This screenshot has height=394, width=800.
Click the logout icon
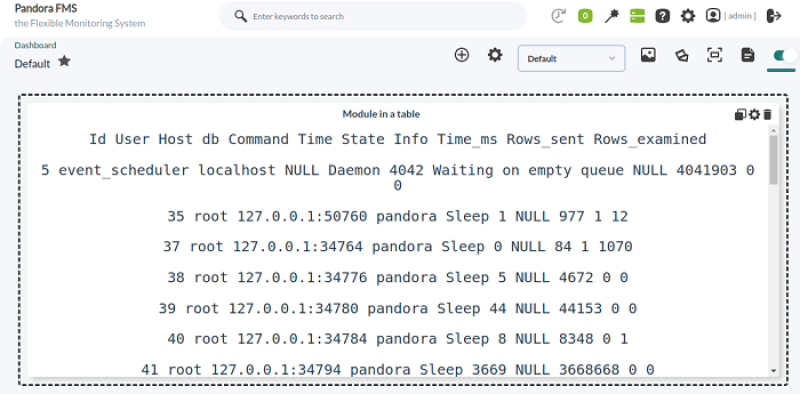coord(774,16)
